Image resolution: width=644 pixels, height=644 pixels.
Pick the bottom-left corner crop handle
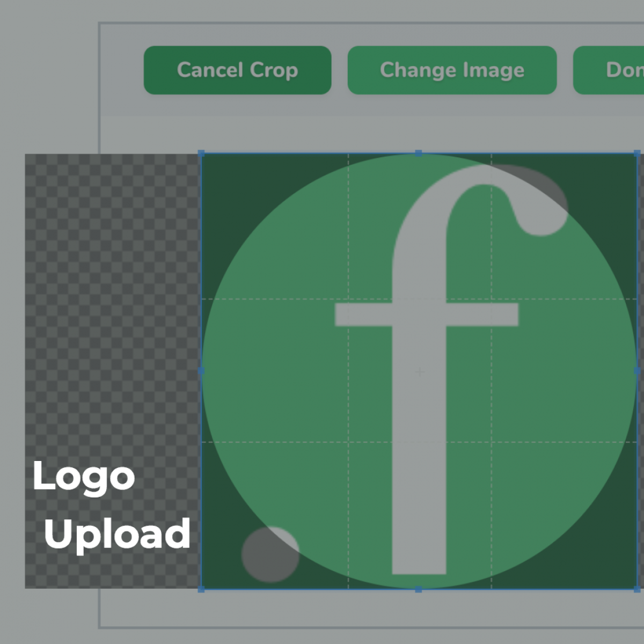click(x=201, y=589)
